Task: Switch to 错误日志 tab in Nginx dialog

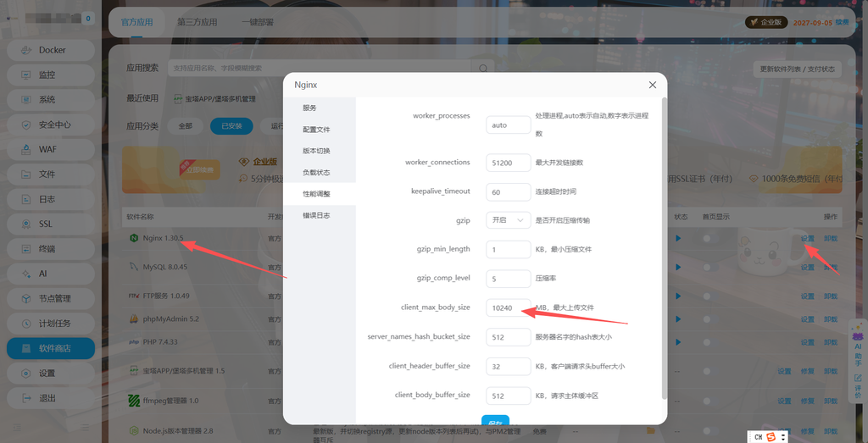Action: 320,215
